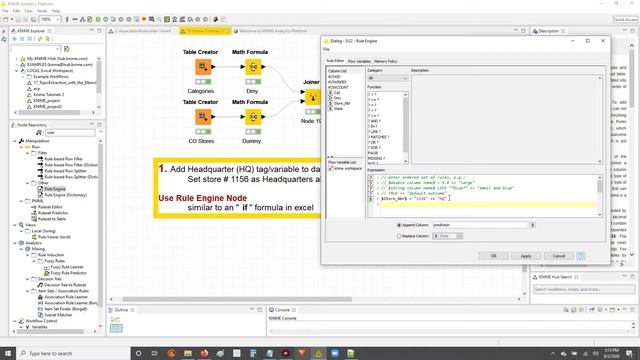Click workflow canvas horizontal scrollbar
Image resolution: width=640 pixels, height=360 pixels.
(237, 299)
